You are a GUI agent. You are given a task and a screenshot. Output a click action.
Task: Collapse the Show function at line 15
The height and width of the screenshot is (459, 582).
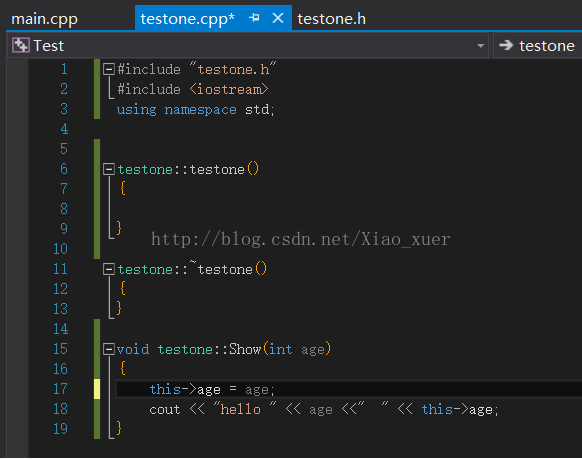point(108,349)
